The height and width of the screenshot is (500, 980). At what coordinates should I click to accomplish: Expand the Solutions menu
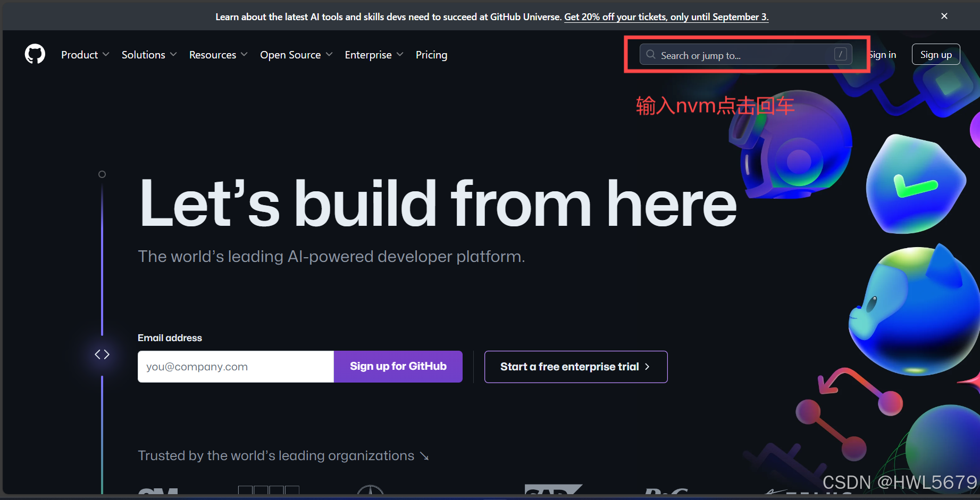coord(149,55)
